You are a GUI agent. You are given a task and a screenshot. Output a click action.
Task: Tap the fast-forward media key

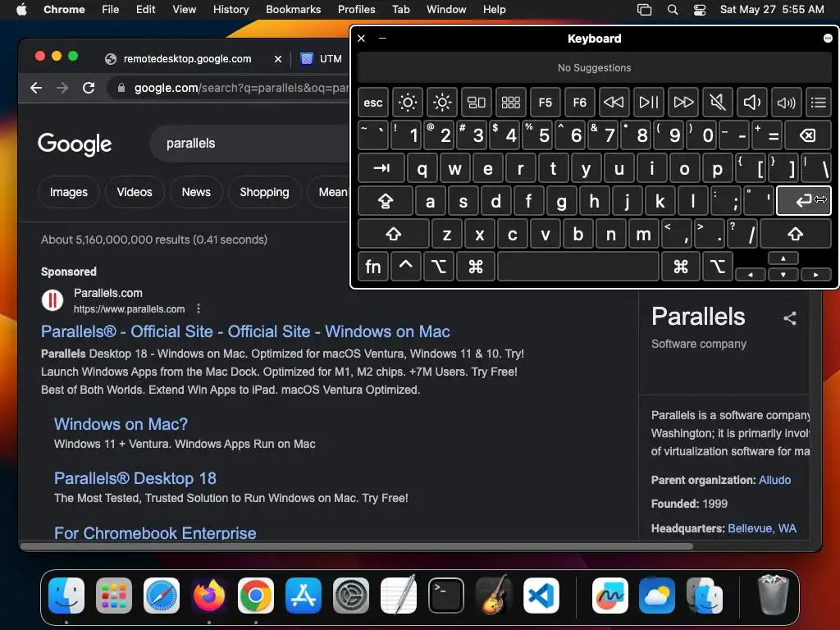(683, 103)
